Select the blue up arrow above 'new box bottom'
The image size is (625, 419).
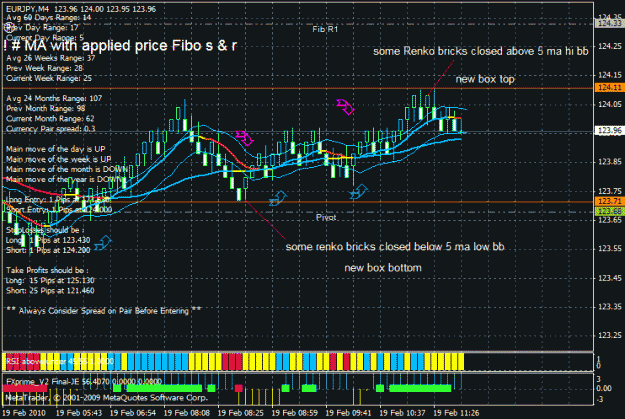click(x=358, y=192)
